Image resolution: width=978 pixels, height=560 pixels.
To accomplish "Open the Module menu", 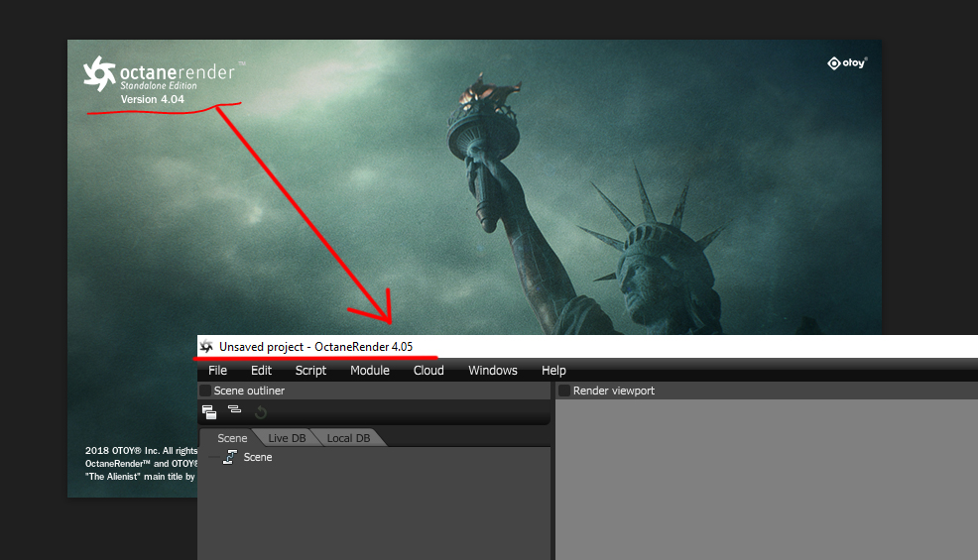I will (370, 371).
